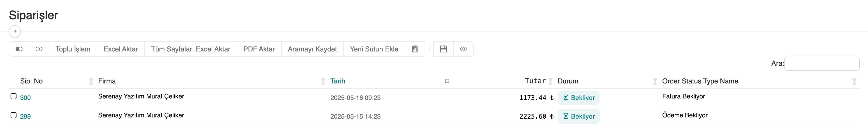Focus the Ara search input field

click(x=821, y=64)
